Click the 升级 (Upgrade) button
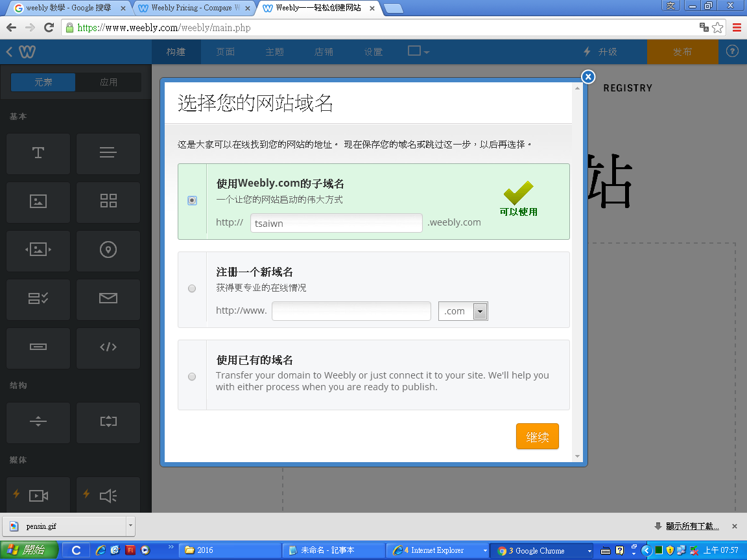The image size is (747, 560). point(600,52)
